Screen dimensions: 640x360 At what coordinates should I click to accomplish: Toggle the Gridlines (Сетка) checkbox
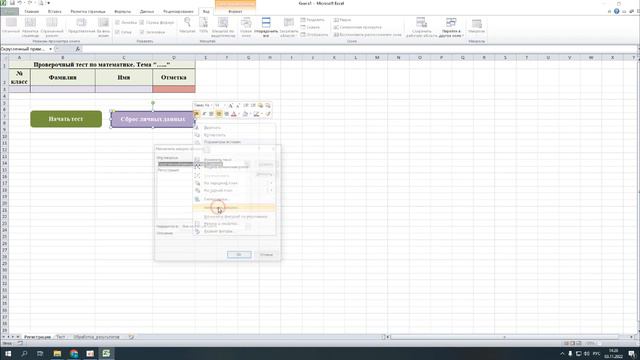tap(118, 32)
